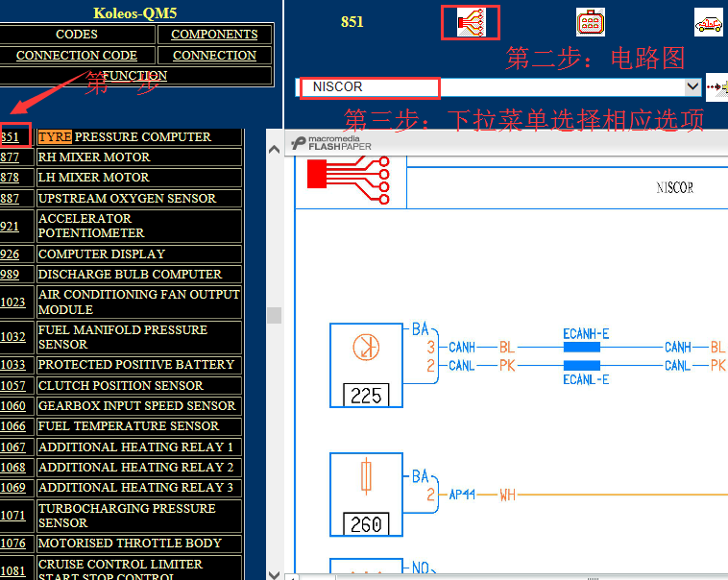The image size is (728, 580).
Task: Select TURBOCHARGING PRESSURE SENSOR text
Action: pyautogui.click(x=127, y=516)
